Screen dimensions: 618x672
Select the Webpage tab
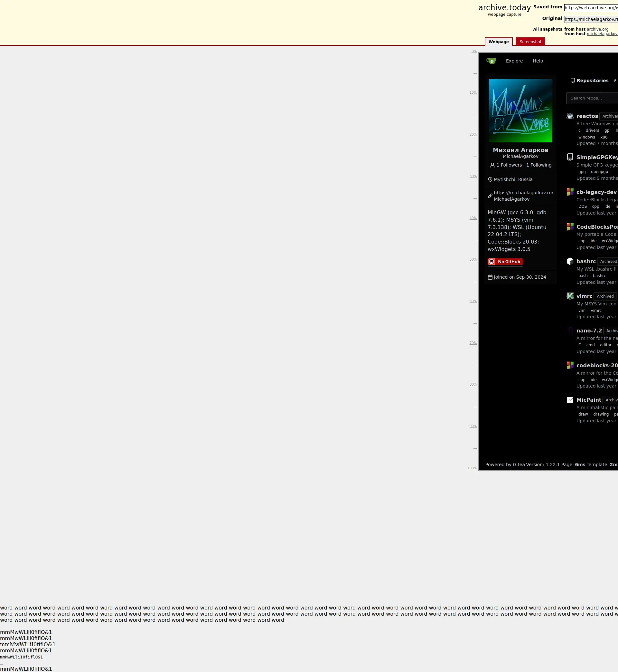(x=498, y=42)
